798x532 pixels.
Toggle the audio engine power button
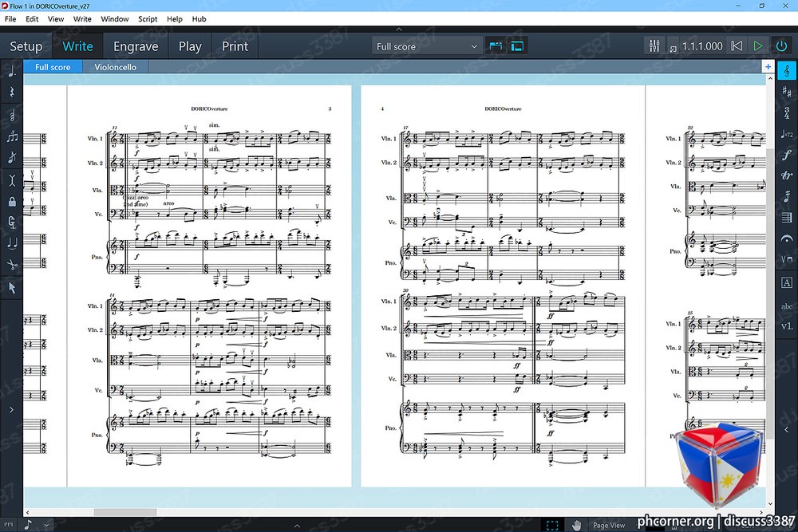782,46
